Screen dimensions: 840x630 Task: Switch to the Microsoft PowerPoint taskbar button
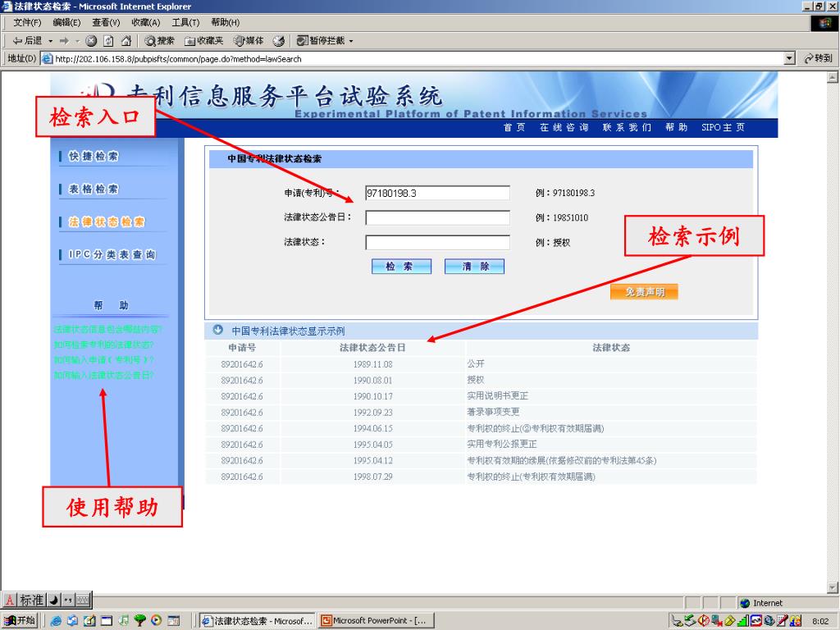point(376,620)
